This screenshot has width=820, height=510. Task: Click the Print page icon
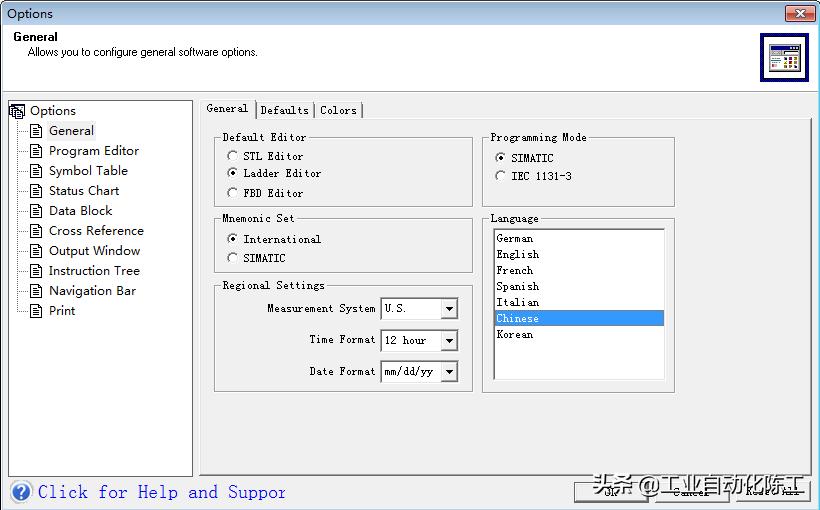(36, 311)
